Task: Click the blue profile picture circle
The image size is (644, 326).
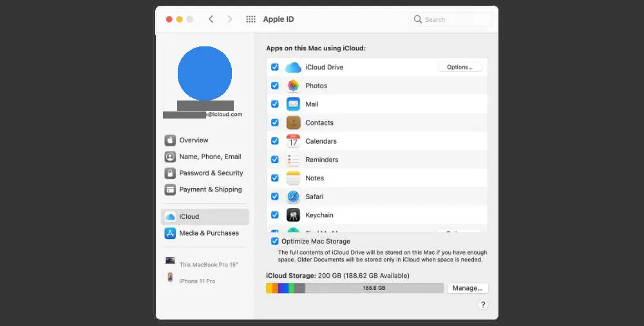Action: coord(205,73)
